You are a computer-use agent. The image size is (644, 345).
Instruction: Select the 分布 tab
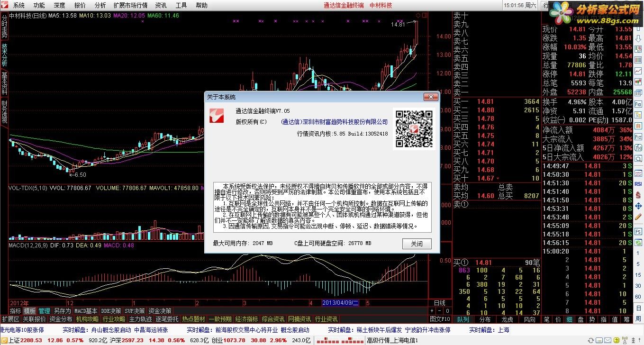pos(485,319)
